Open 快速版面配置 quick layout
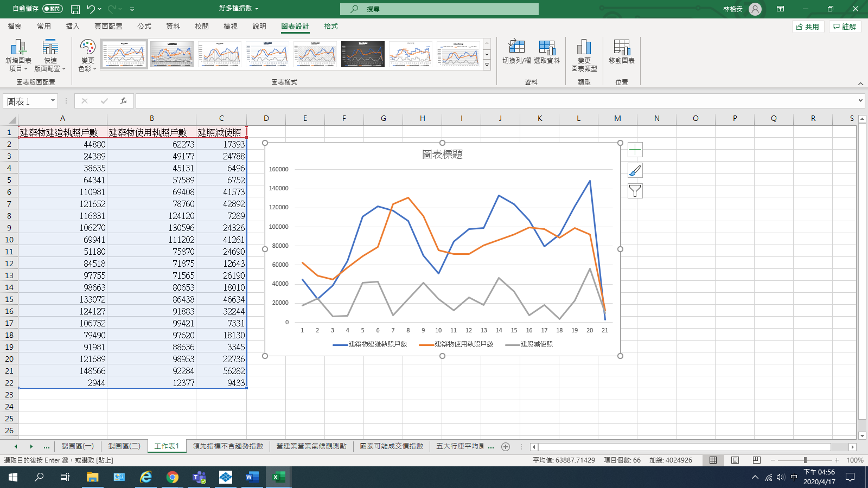Viewport: 868px width, 488px height. [50, 55]
